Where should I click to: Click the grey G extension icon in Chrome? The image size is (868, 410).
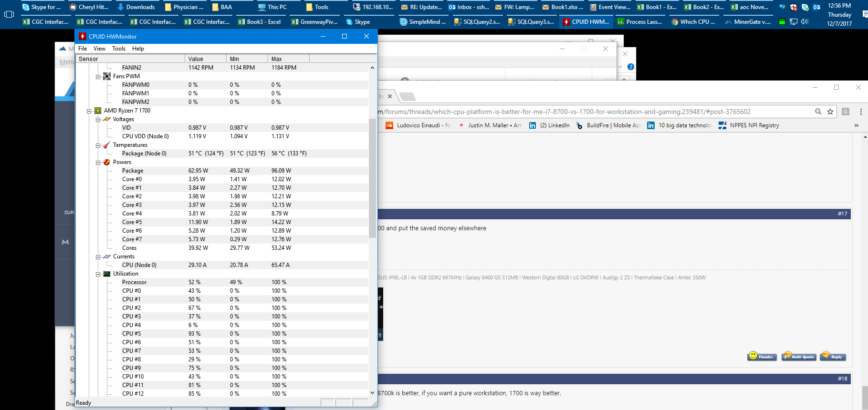tap(846, 112)
